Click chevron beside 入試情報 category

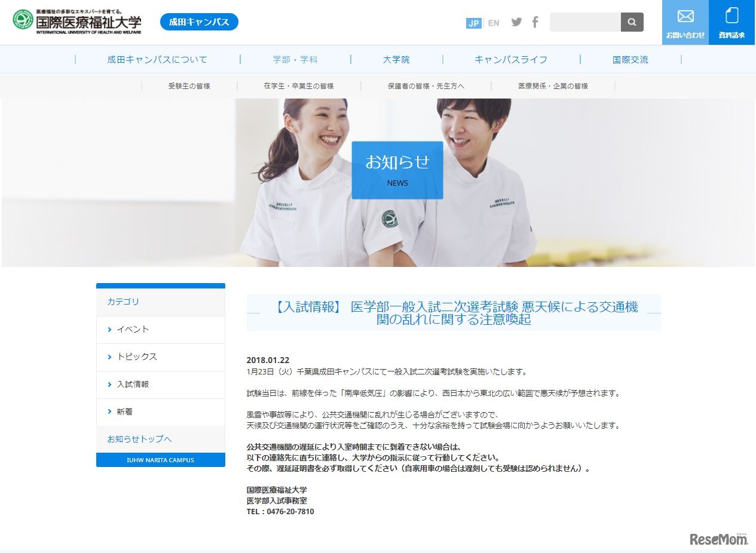click(x=110, y=385)
